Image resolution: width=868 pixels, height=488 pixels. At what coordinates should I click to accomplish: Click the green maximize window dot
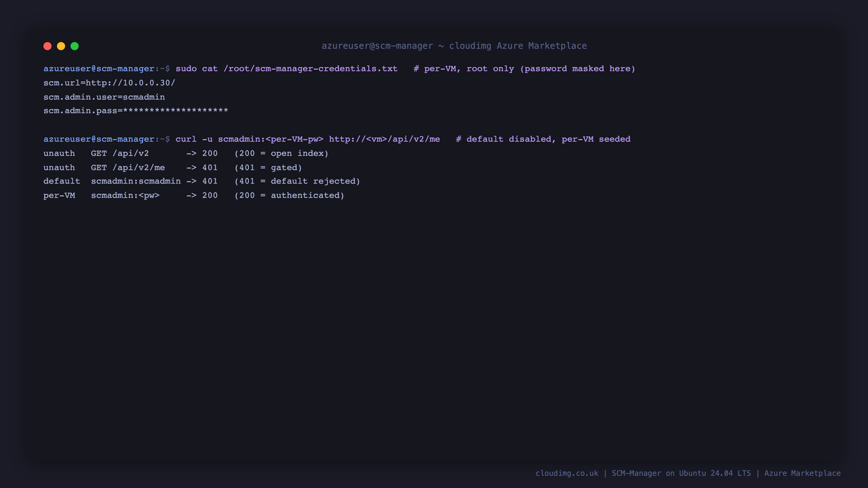pos(75,46)
